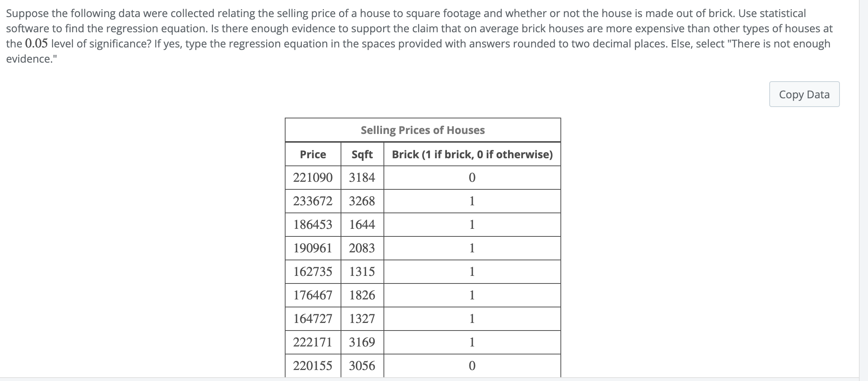
Task: Click the Copy Data button
Action: pyautogui.click(x=804, y=94)
